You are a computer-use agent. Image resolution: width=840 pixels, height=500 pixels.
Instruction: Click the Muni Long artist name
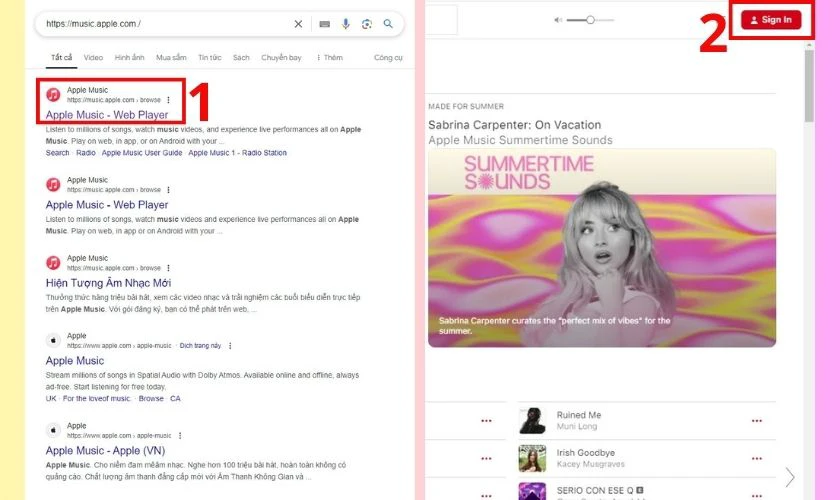576,427
